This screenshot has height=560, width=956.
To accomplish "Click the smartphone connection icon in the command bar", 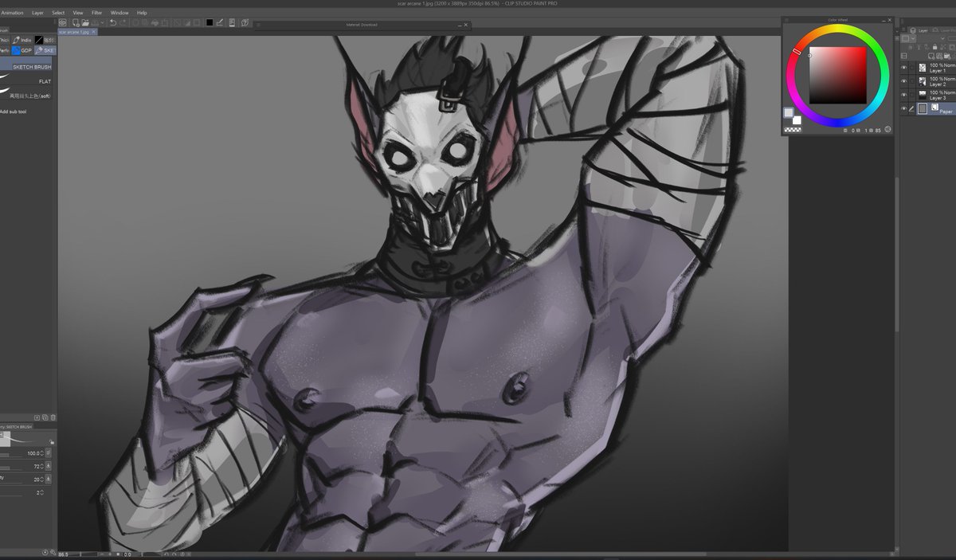I will point(232,23).
